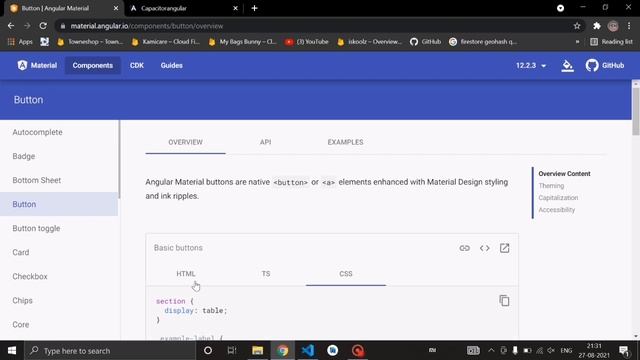Open Basic buttons example in StackBlitz

tap(504, 248)
